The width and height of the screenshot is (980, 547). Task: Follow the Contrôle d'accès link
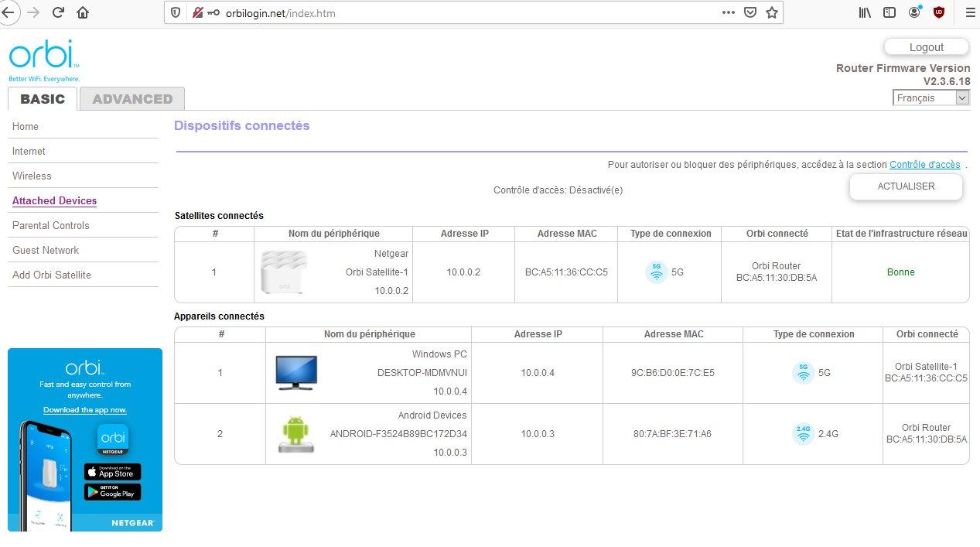(x=924, y=165)
